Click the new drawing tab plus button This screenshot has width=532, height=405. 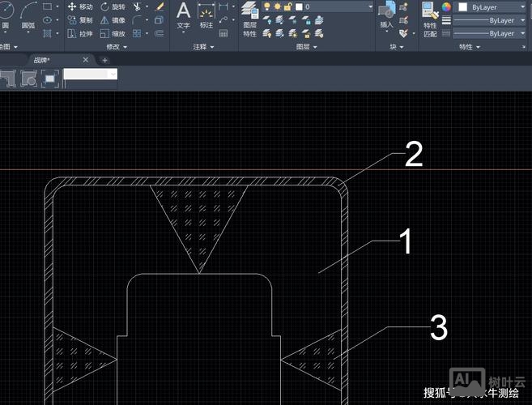[x=104, y=60]
